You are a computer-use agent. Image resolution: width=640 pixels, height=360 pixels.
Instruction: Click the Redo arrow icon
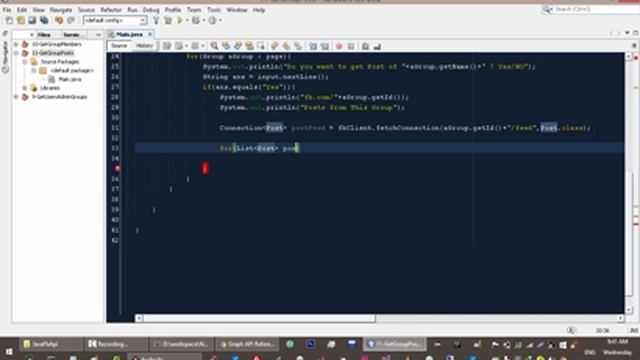[71, 20]
